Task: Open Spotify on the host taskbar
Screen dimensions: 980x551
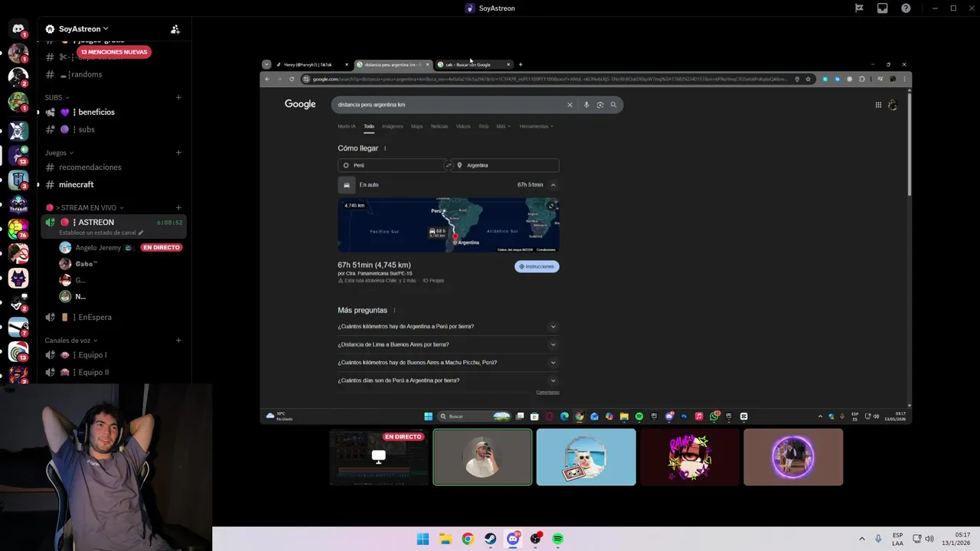Action: (557, 539)
